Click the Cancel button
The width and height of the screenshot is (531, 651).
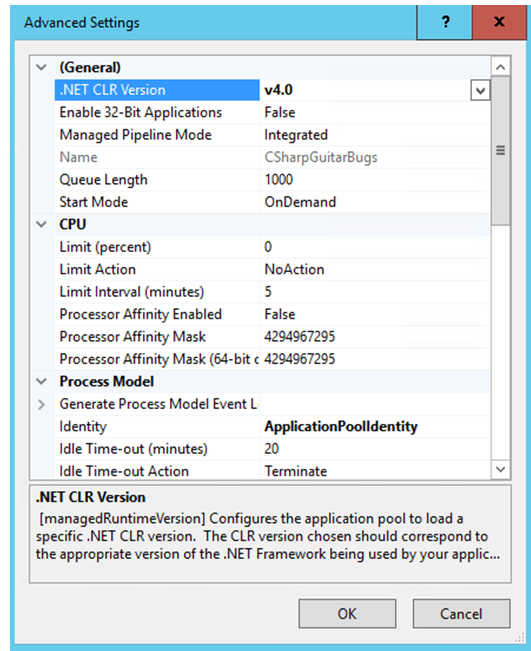click(461, 614)
